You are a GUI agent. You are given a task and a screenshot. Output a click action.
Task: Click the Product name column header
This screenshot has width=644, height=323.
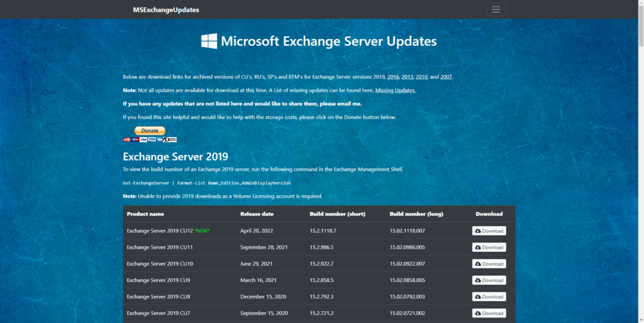146,214
